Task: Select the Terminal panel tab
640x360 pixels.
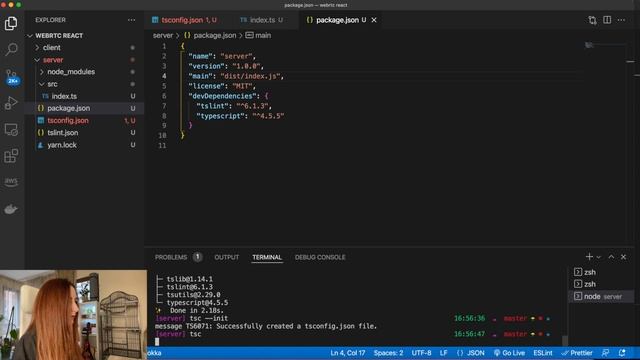Action: pos(267,257)
